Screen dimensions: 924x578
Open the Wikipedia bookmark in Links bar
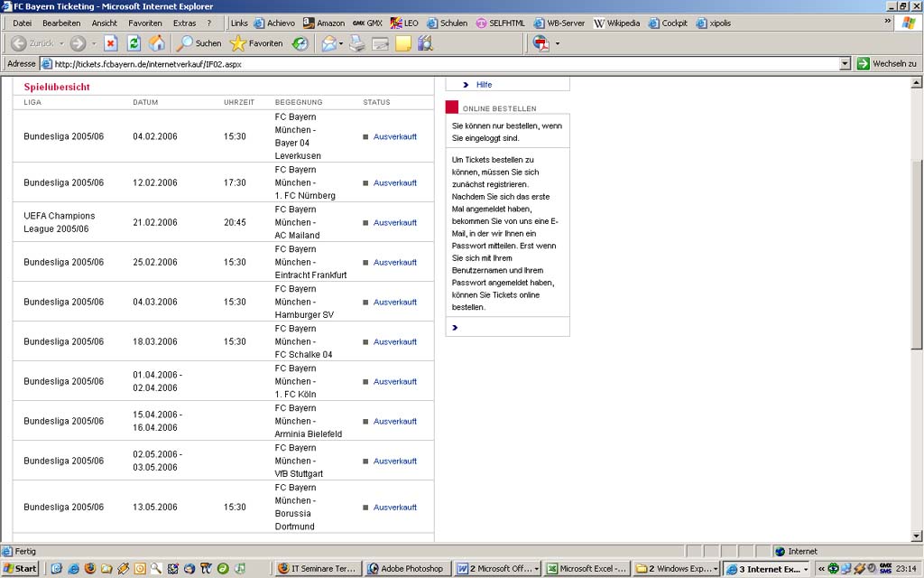tap(616, 23)
